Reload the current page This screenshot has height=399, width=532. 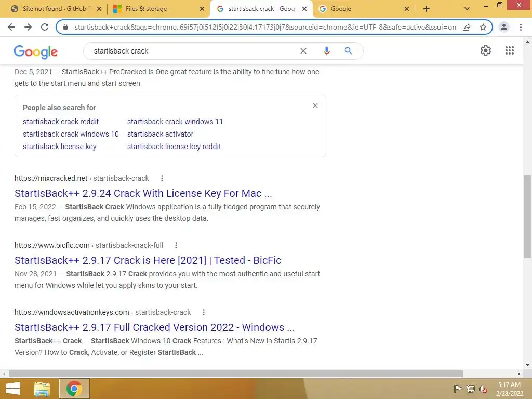(45, 27)
